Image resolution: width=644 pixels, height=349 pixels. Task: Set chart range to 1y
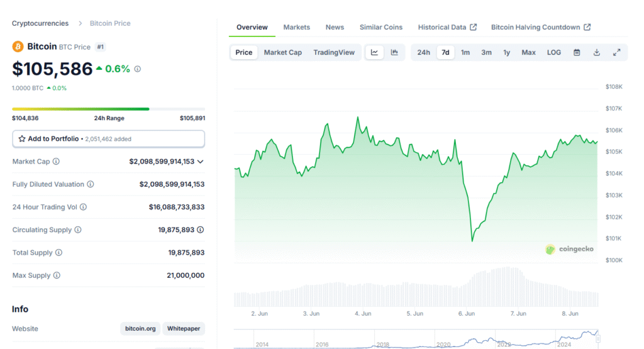pos(507,52)
